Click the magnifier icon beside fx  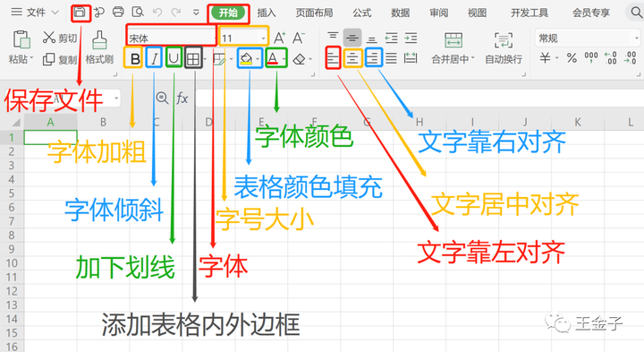(162, 99)
